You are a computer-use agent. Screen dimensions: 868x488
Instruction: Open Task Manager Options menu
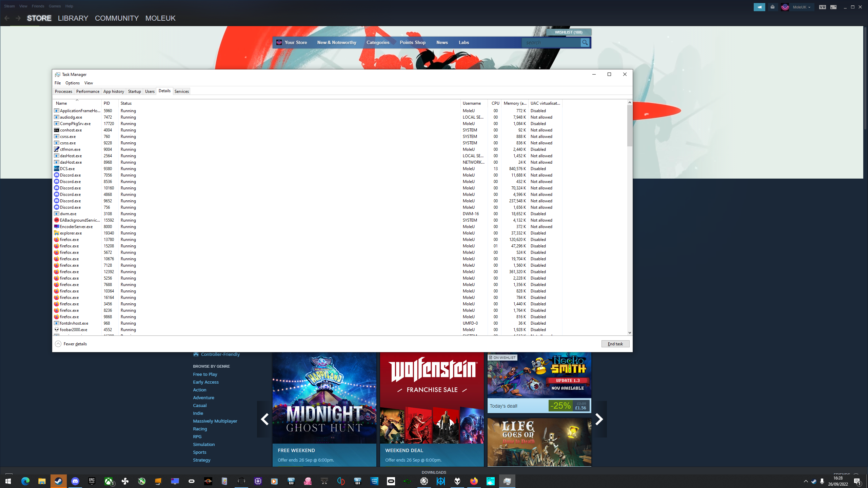[73, 83]
